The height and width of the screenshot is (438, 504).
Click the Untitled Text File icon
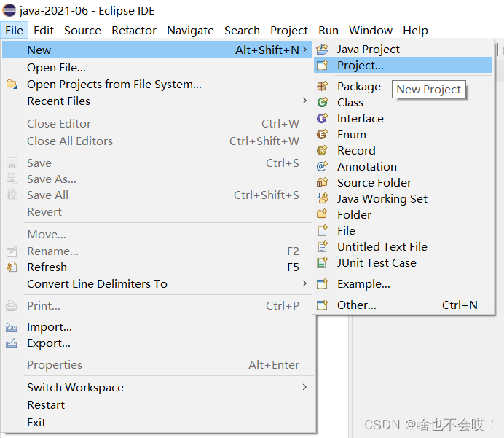[322, 246]
